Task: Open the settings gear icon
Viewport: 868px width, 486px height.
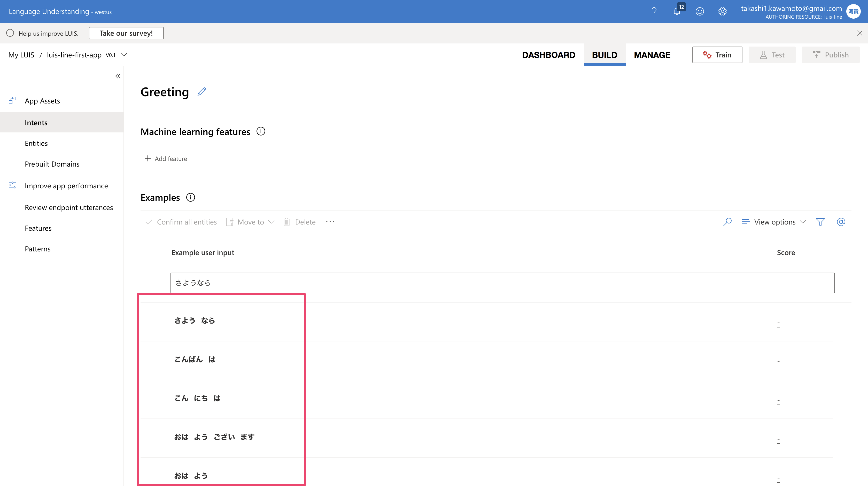Action: tap(723, 11)
